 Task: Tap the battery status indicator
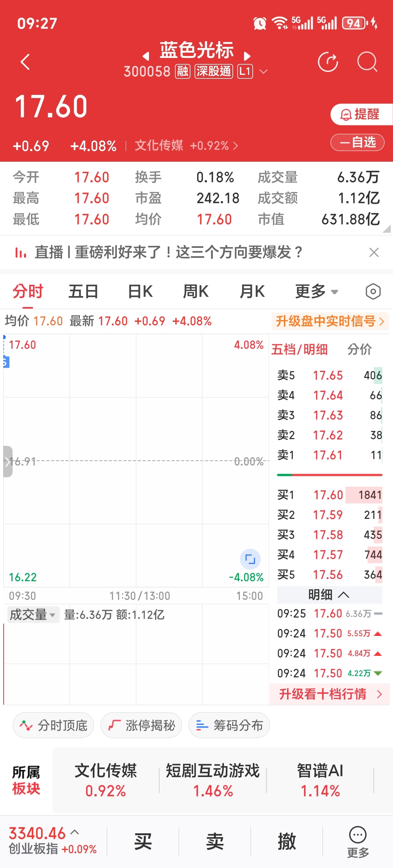[355, 23]
